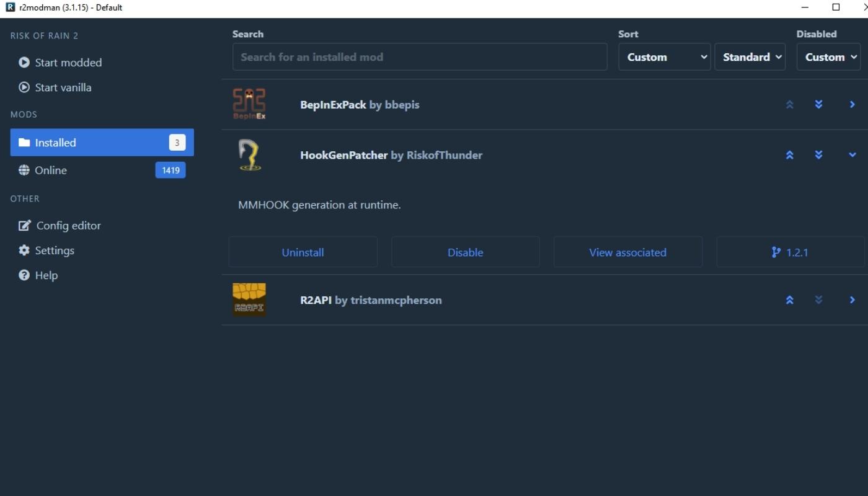
Task: Minimize the r2modman window
Action: 805,7
